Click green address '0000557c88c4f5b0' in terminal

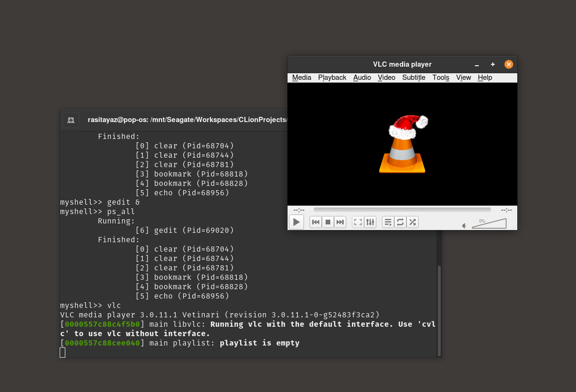pyautogui.click(x=102, y=324)
